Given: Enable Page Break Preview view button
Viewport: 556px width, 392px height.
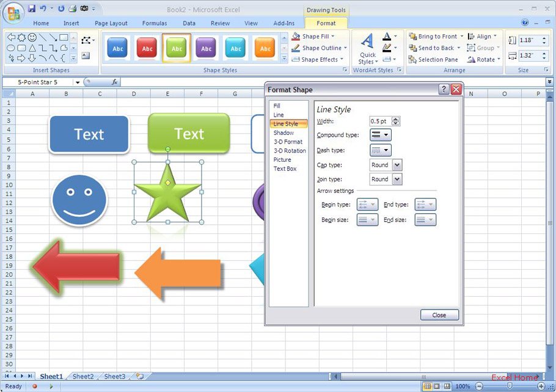Looking at the screenshot, I should click(x=447, y=387).
